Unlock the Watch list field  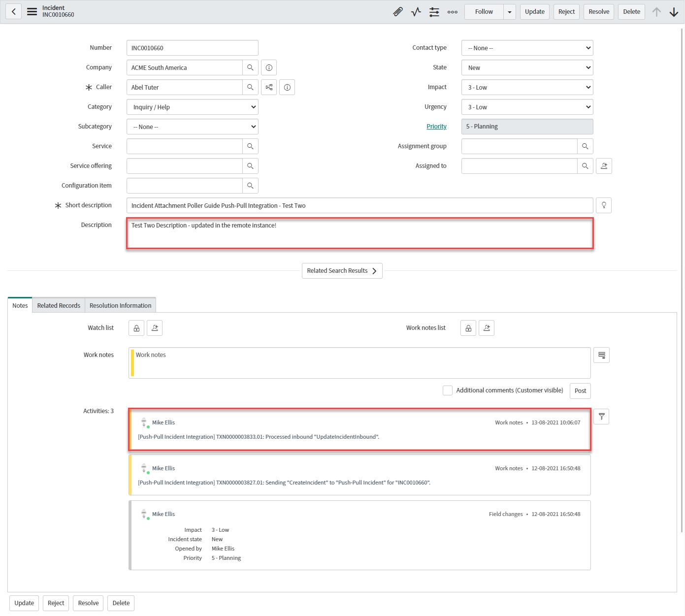pos(136,328)
